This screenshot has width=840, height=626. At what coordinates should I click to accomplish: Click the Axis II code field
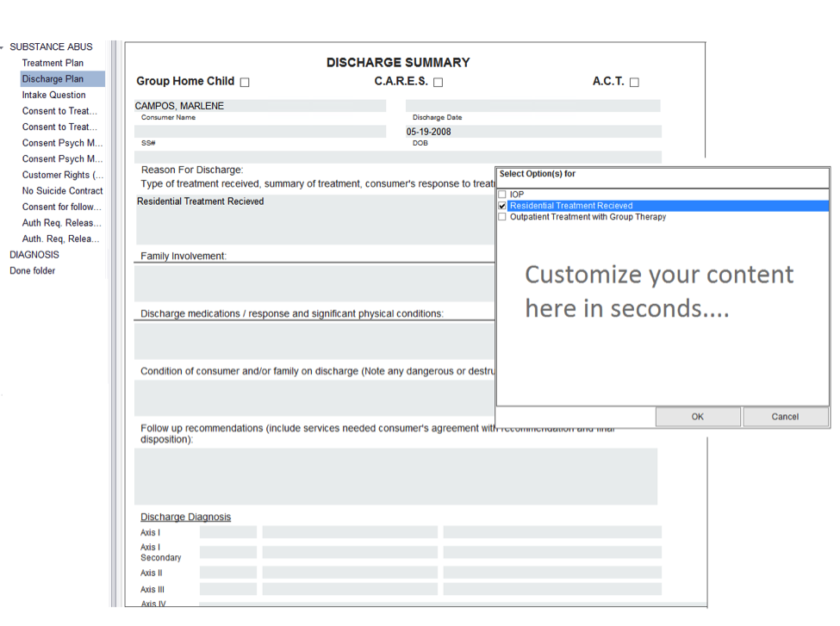point(228,573)
